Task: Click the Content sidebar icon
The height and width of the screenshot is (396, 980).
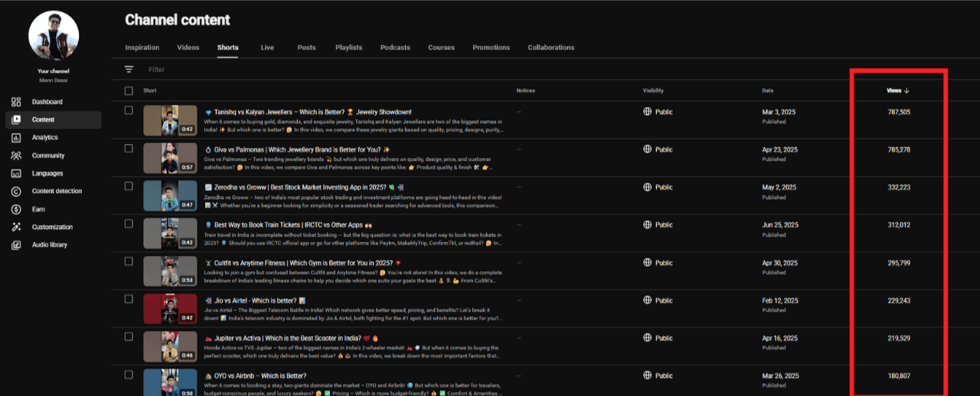Action: click(16, 119)
